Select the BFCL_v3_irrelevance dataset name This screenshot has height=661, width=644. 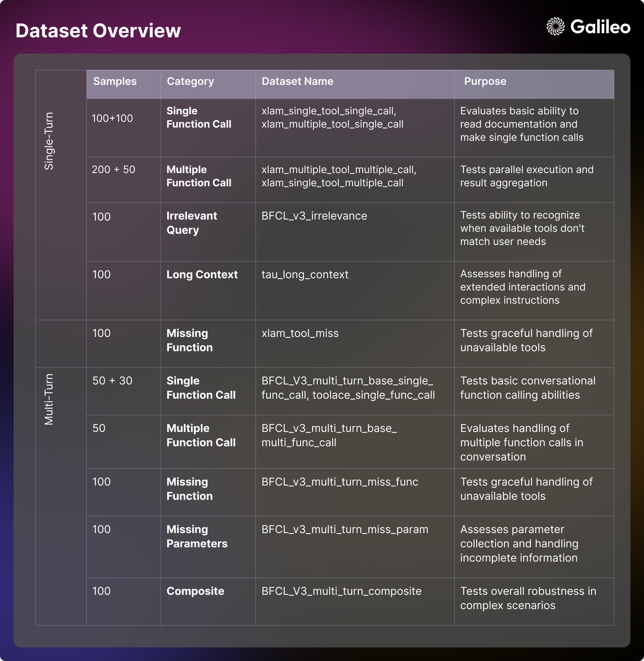[314, 216]
